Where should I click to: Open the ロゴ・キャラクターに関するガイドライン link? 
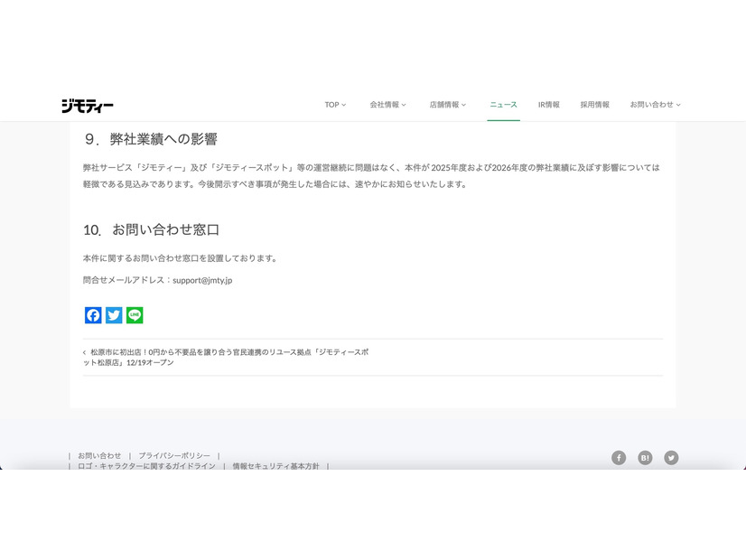(x=145, y=466)
